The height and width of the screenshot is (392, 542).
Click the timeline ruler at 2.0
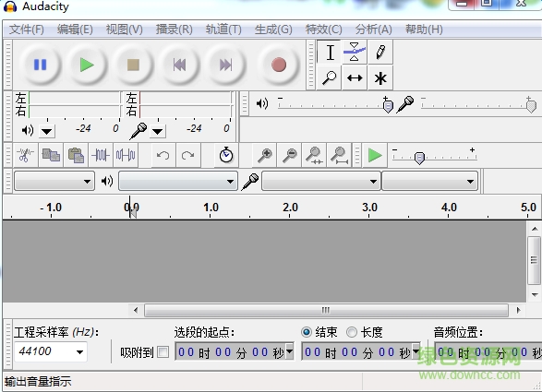pyautogui.click(x=290, y=208)
